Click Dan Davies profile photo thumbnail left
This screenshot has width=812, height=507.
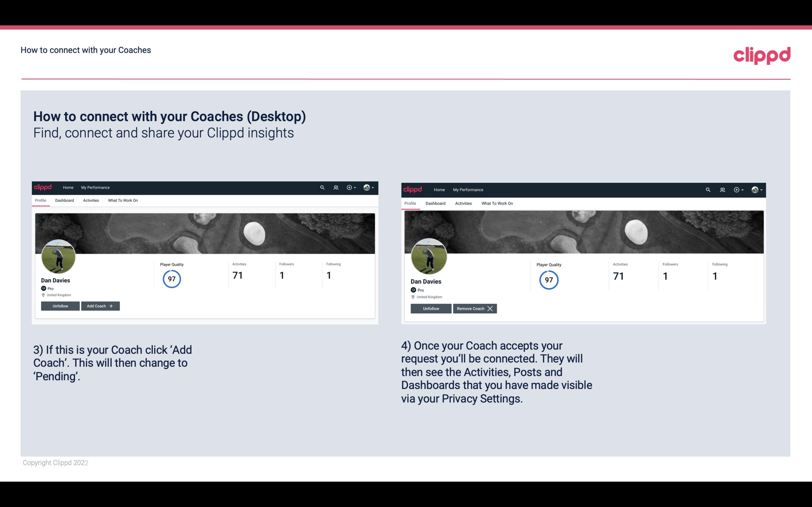point(58,255)
